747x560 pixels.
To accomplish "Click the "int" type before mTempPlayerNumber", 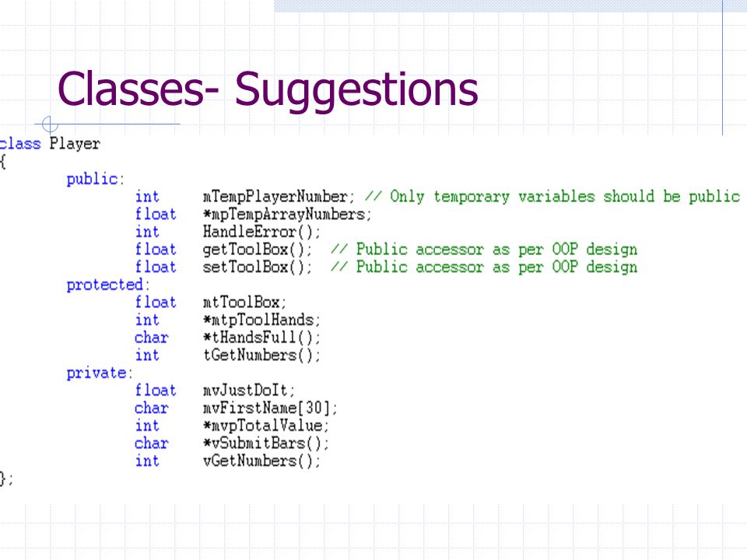I will tap(147, 197).
